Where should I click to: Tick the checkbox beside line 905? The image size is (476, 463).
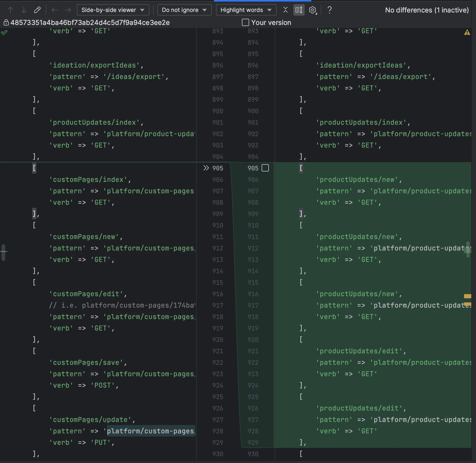[x=265, y=168]
